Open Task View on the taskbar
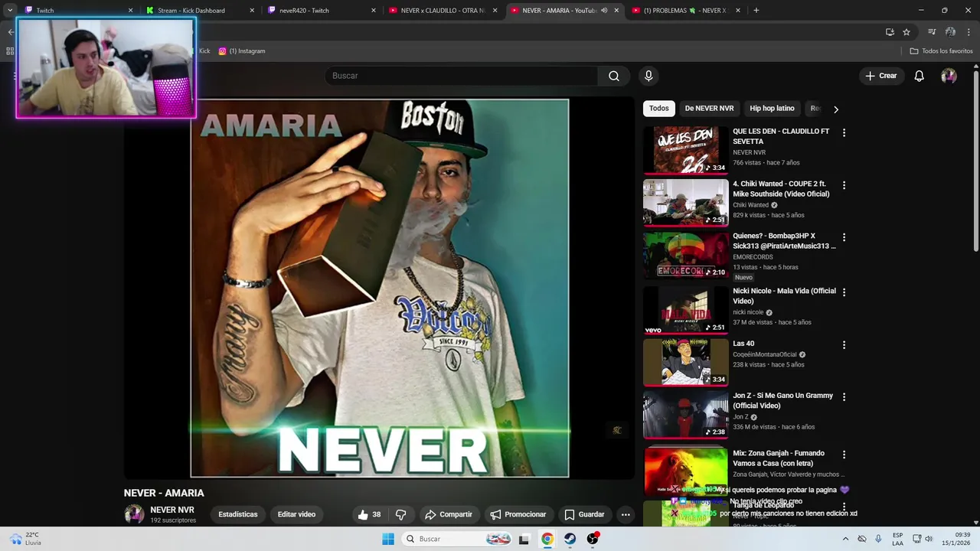The width and height of the screenshot is (980, 551). coord(524,539)
